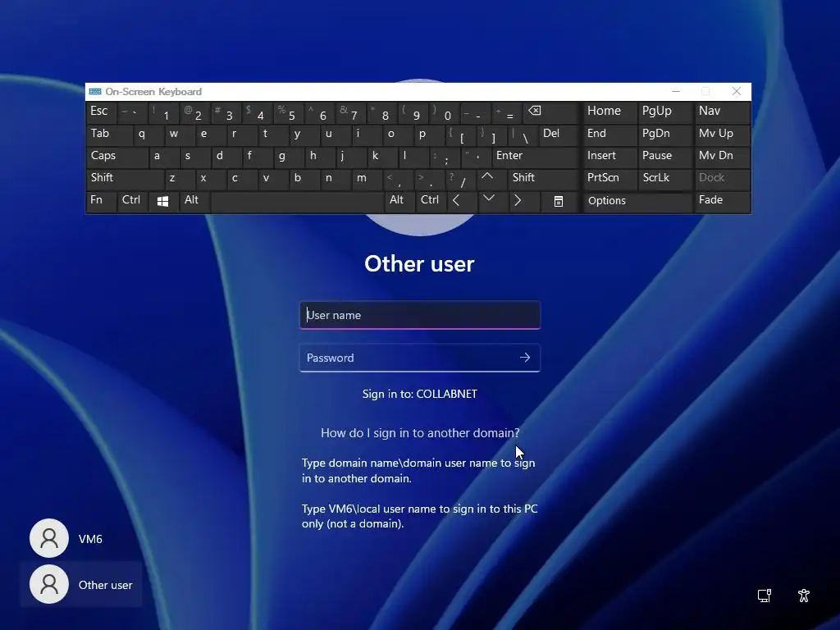Image resolution: width=840 pixels, height=630 pixels.
Task: Click the p key
Action: click(x=430, y=134)
